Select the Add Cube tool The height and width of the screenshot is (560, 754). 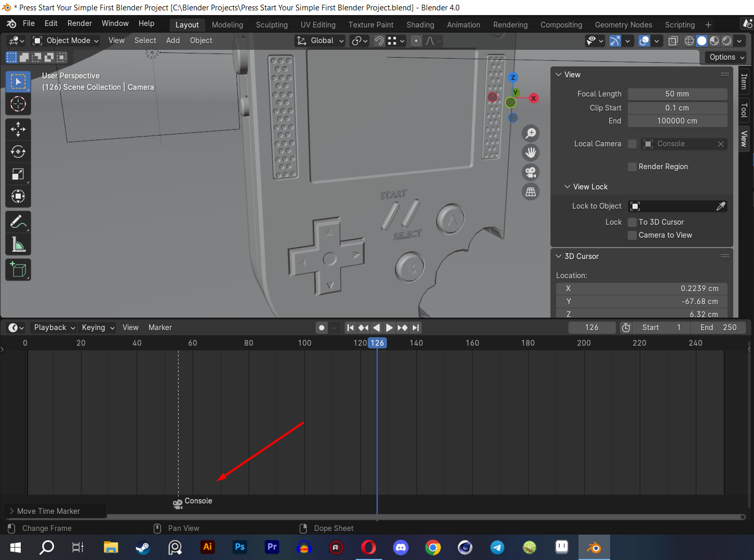[x=18, y=269]
